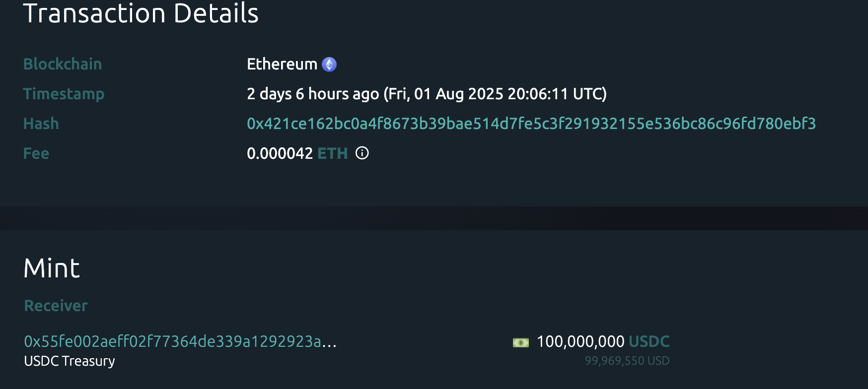Click the Ethereum diamond logo icon
The width and height of the screenshot is (868, 389).
(329, 65)
